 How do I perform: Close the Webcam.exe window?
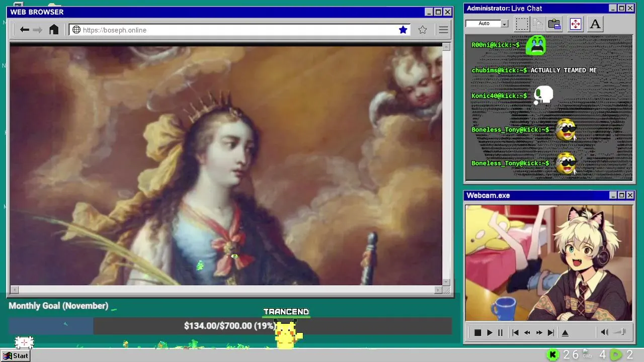tap(630, 195)
